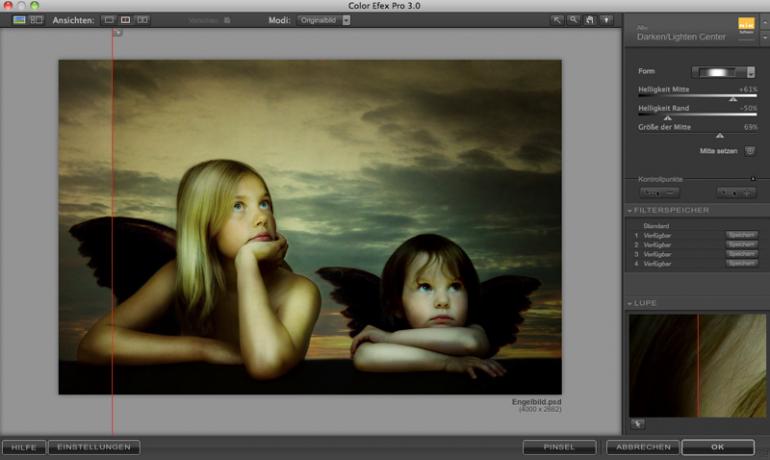
Task: Click the split-line handle above the preview
Action: 117,33
